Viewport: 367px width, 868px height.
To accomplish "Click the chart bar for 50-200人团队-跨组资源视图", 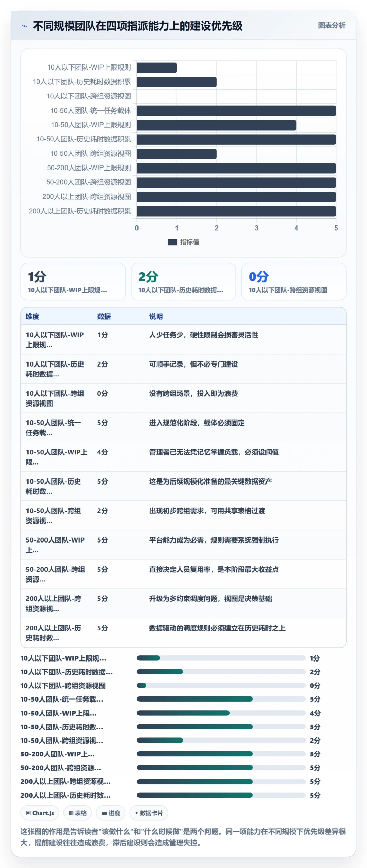I will click(237, 183).
